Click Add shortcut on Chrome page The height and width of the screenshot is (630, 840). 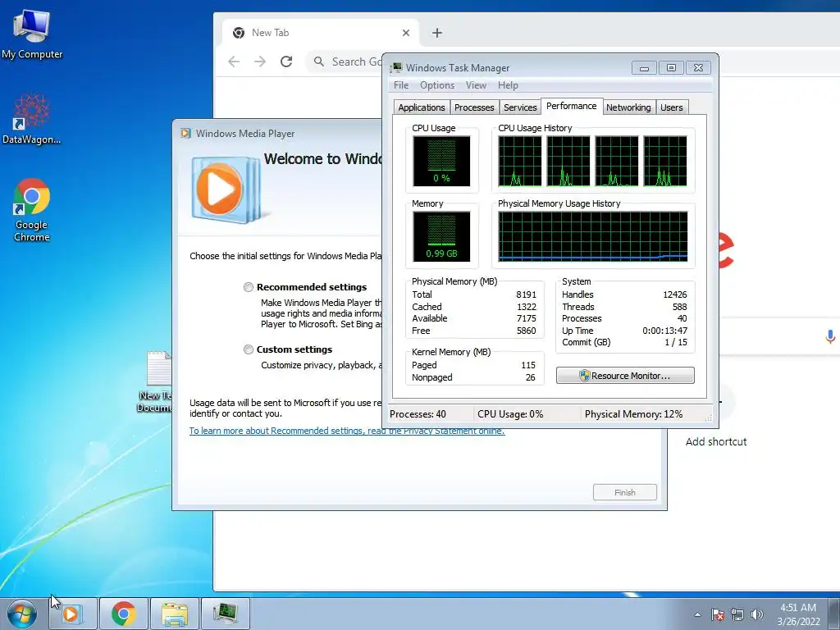pos(716,442)
